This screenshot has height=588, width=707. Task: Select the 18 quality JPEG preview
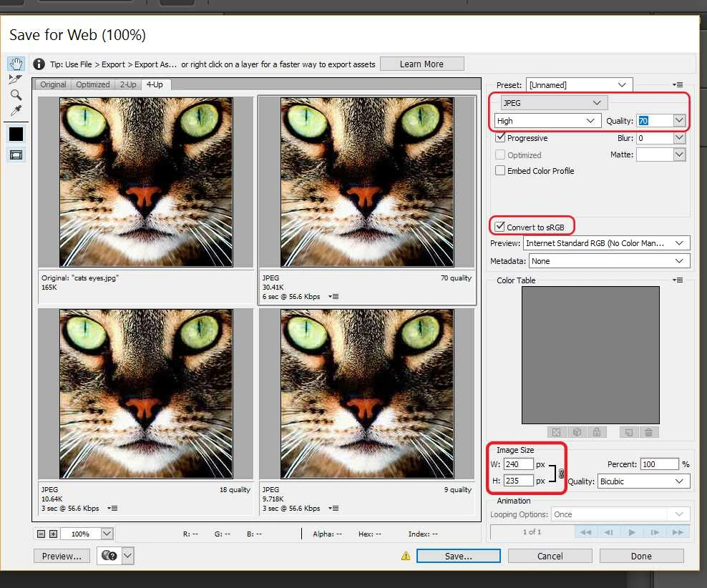[x=146, y=394]
